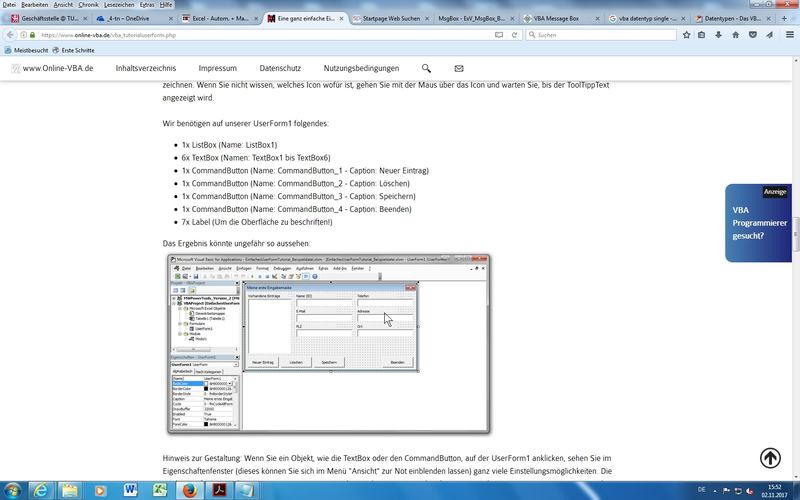Switch to the Datentypen - Das VB... tab

732,18
